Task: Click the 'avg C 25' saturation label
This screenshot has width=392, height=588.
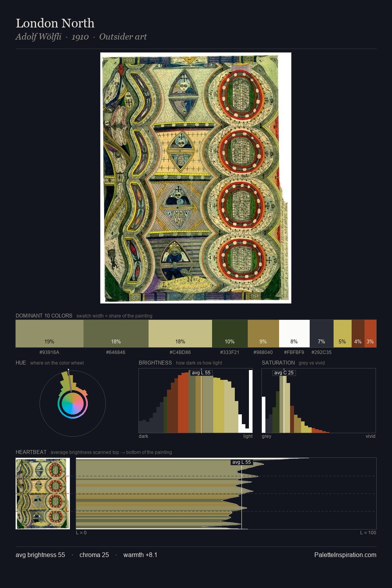Action: (x=284, y=373)
